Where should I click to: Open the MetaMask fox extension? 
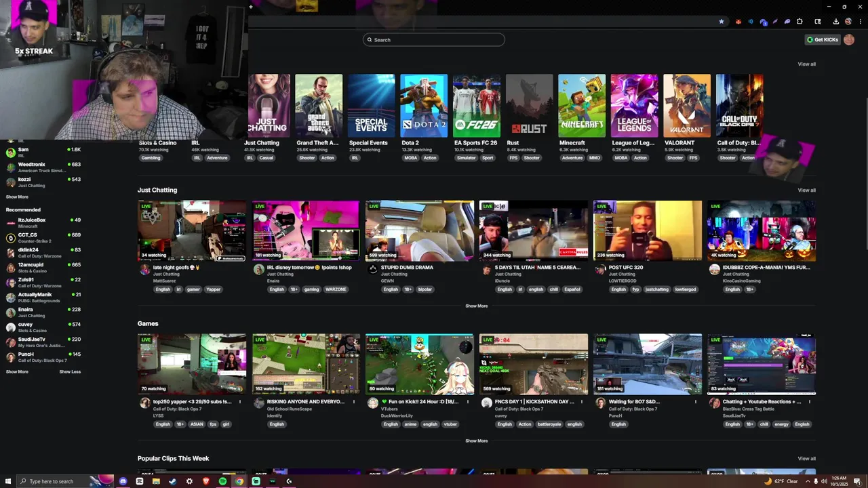[x=738, y=22]
